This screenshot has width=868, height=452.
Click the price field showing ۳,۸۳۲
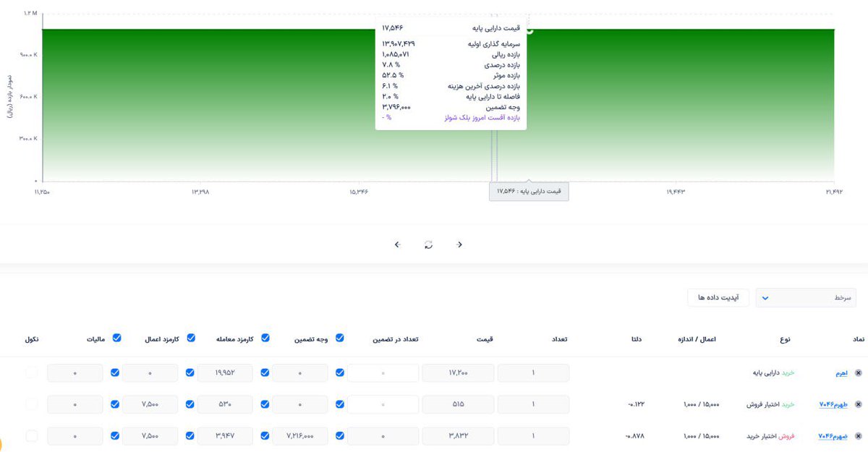click(x=458, y=436)
